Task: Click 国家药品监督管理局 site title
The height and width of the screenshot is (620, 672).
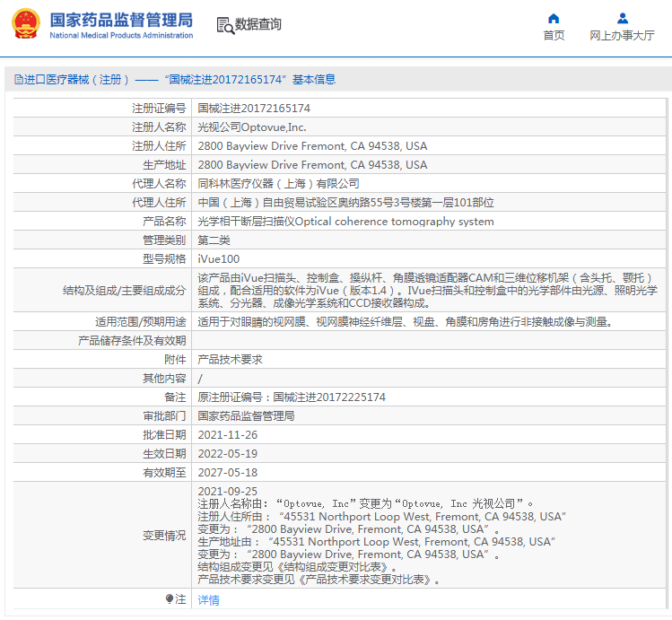Action: tap(120, 19)
